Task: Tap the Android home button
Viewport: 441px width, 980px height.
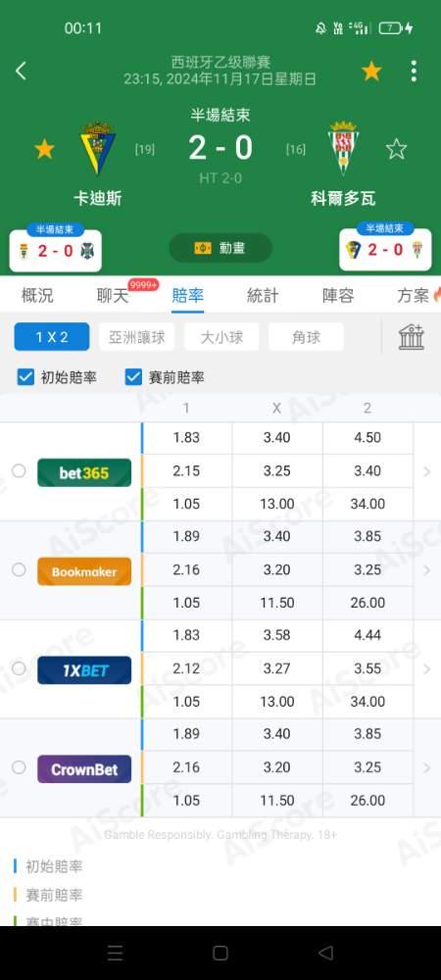Action: coord(220,953)
